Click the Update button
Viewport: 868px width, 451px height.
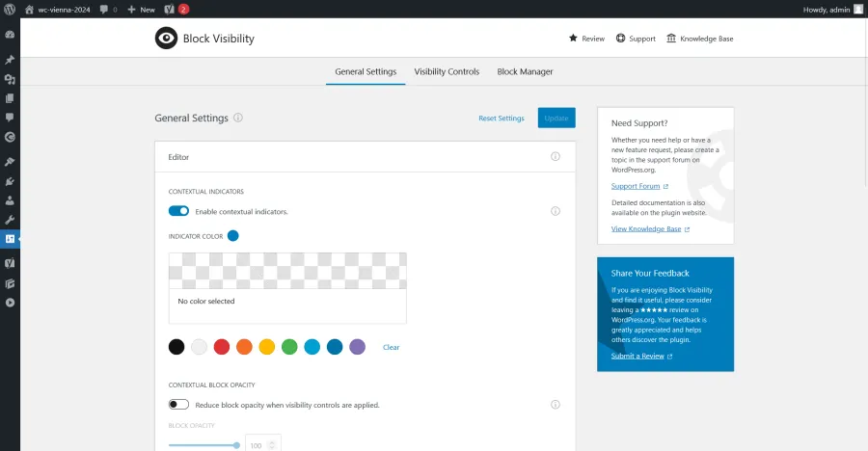point(556,118)
